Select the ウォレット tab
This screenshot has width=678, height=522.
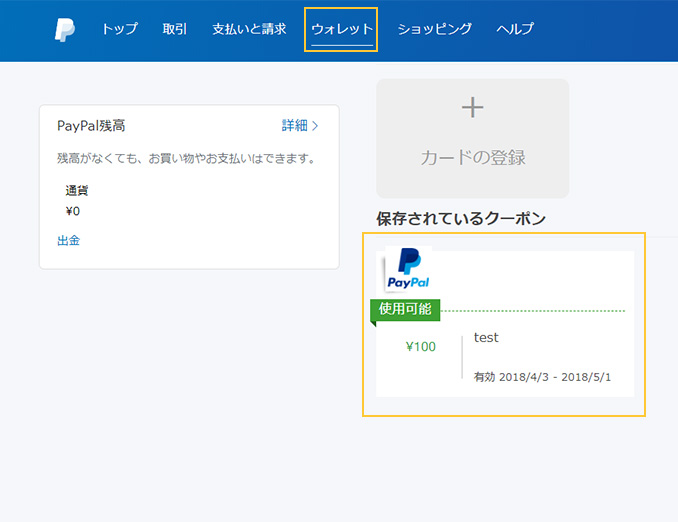341,29
